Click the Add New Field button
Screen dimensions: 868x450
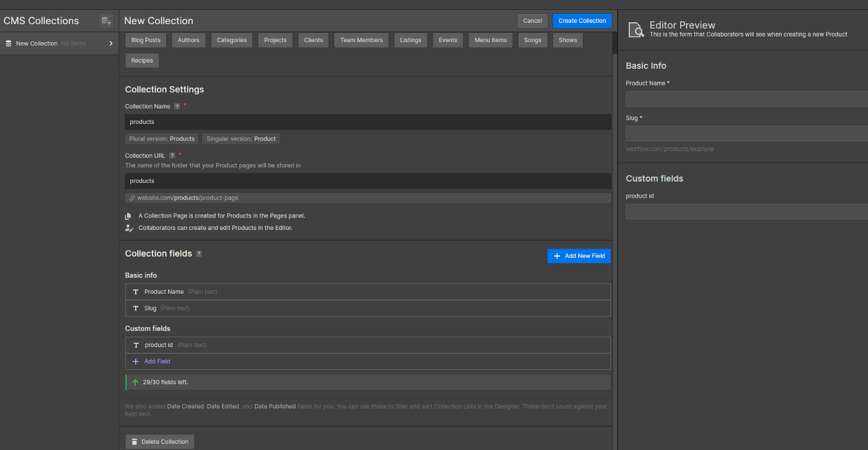579,256
